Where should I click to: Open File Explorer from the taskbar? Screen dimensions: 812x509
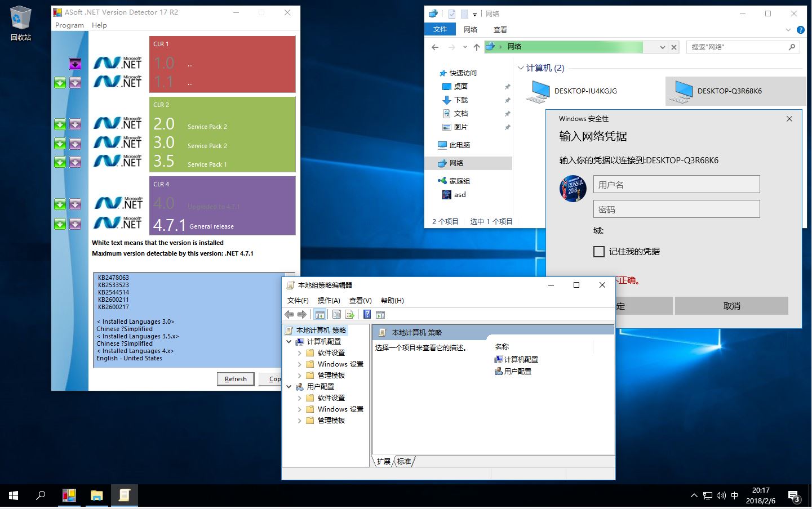pos(96,495)
